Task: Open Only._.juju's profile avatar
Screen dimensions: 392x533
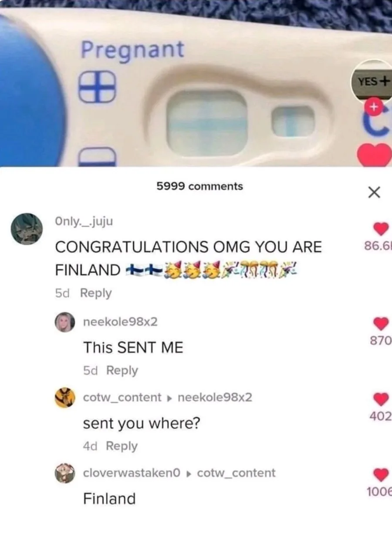Action: point(27,229)
